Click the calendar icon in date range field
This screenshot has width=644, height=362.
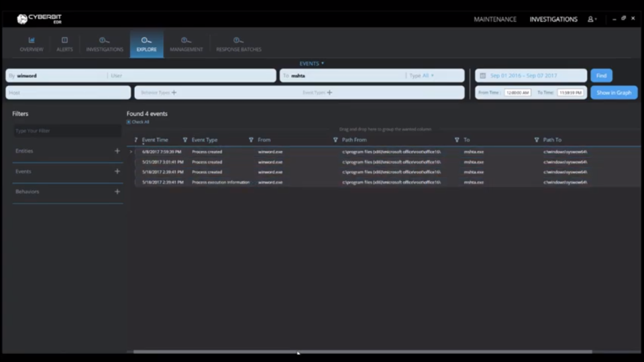point(482,76)
